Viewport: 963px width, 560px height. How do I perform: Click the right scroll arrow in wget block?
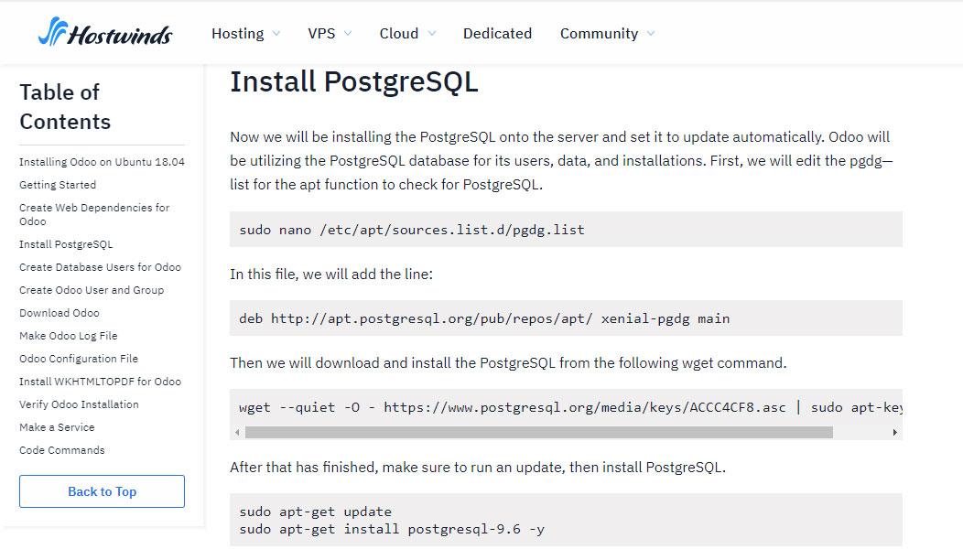click(895, 432)
